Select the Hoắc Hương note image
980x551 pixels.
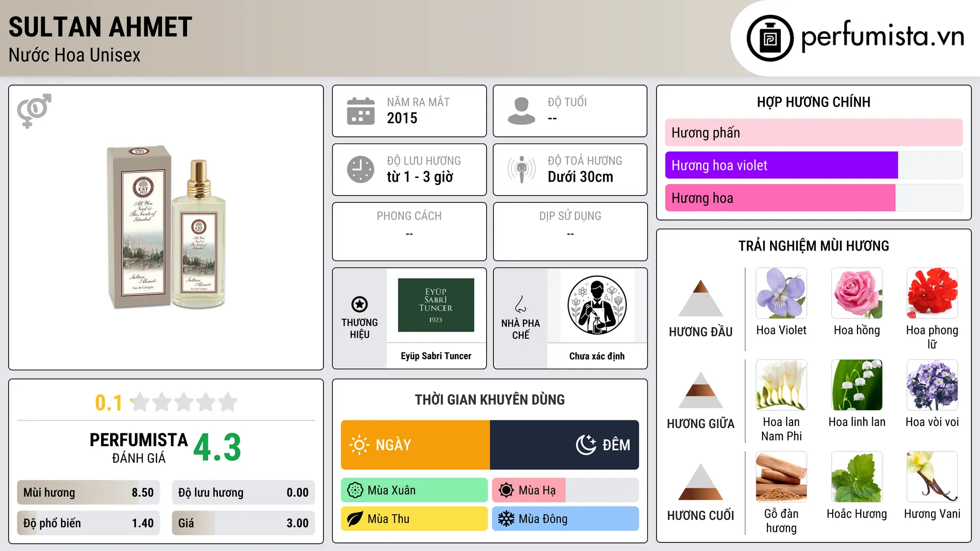tap(857, 477)
